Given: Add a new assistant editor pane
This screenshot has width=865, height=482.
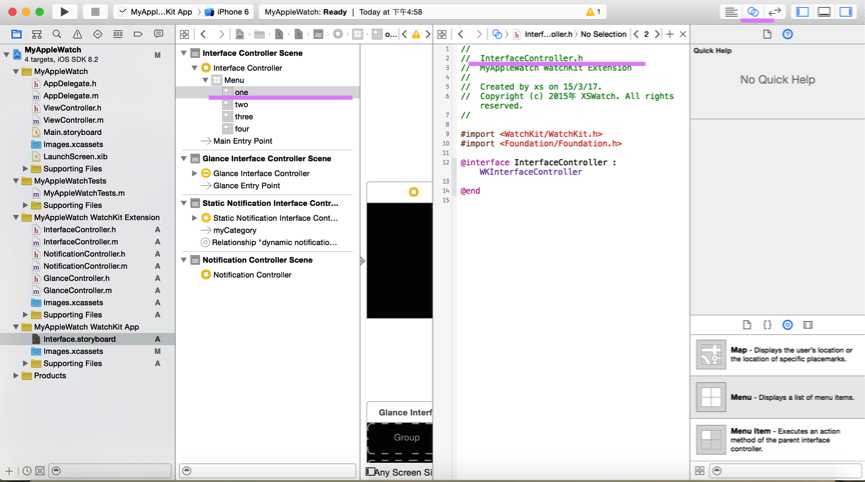Looking at the screenshot, I should (670, 34).
